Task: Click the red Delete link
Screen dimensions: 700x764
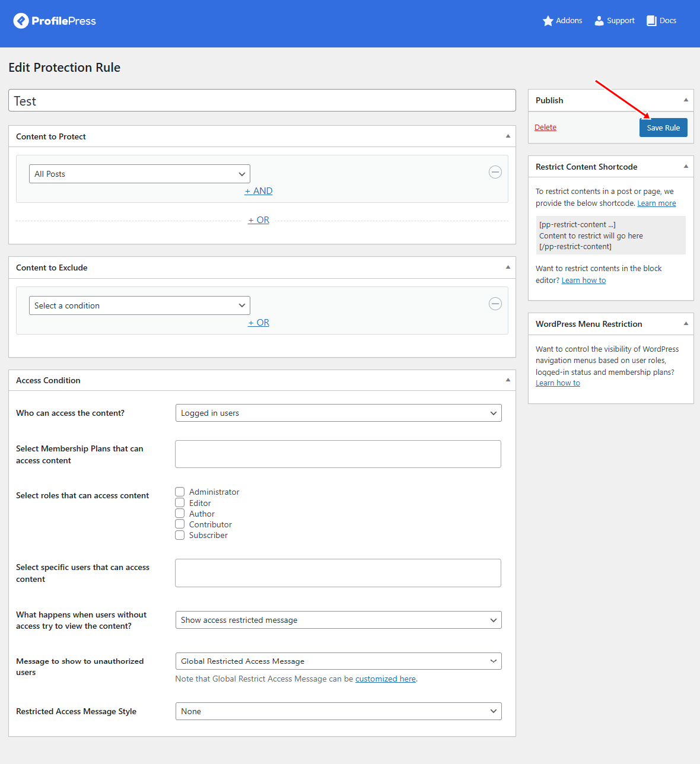Action: click(545, 128)
